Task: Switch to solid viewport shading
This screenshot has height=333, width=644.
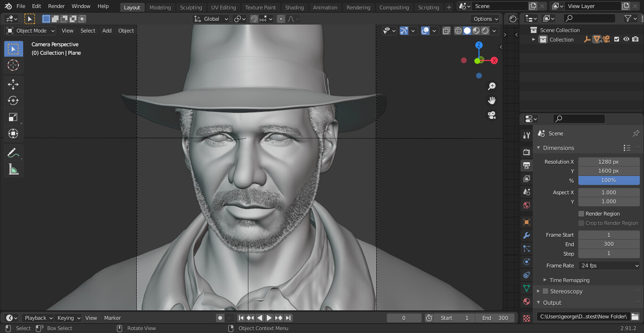Action: [x=467, y=31]
